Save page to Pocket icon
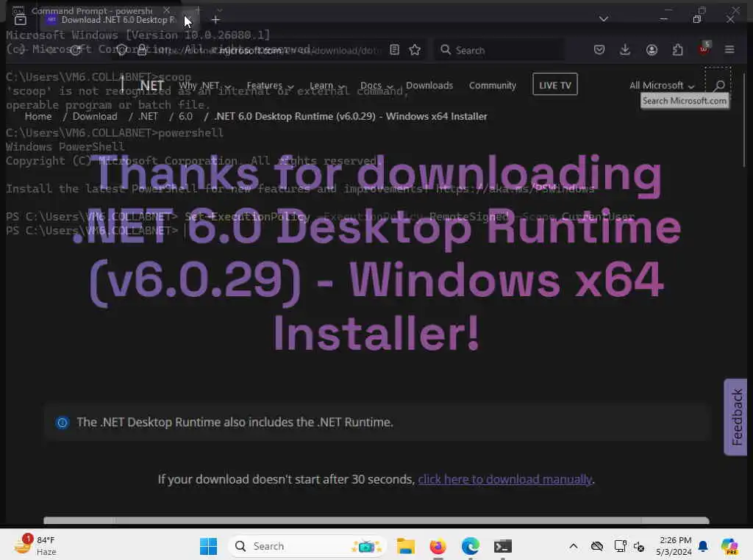753x560 pixels. (599, 49)
